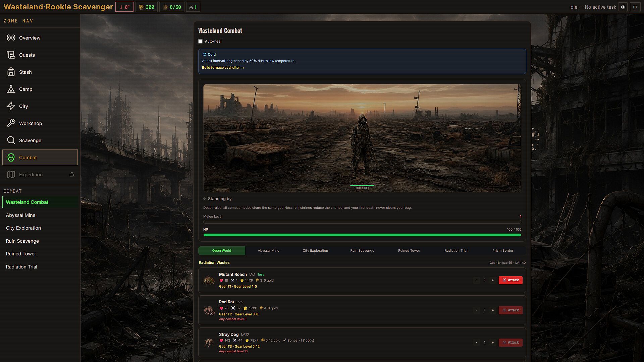Viewport: 644px width, 362px height.
Task: Click the Gear T1 · Gear Level 1-5 text
Action: [x=238, y=287]
